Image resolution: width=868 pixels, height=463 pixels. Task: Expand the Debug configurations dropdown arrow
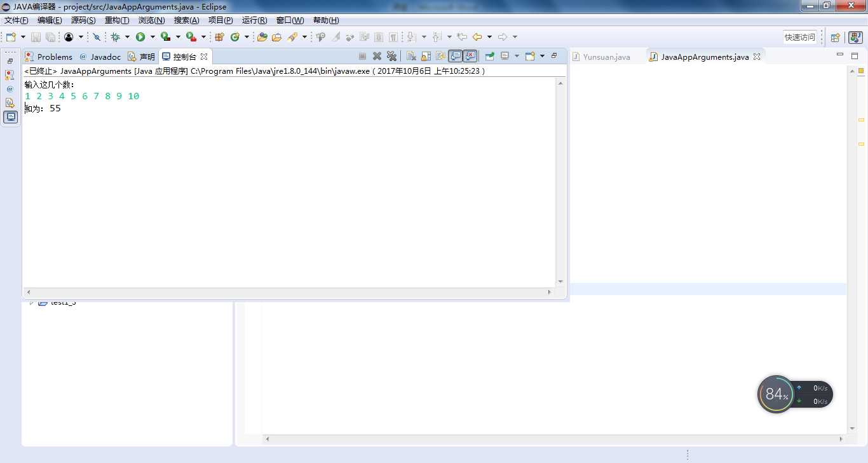point(127,38)
